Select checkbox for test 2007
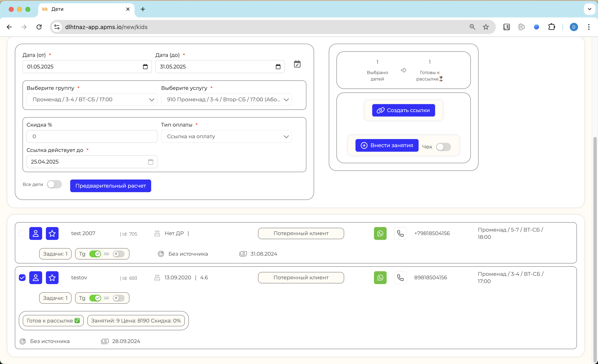 click(22, 233)
